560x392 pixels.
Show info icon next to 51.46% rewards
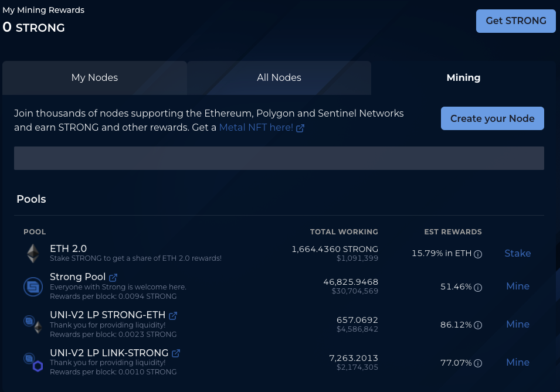click(478, 287)
